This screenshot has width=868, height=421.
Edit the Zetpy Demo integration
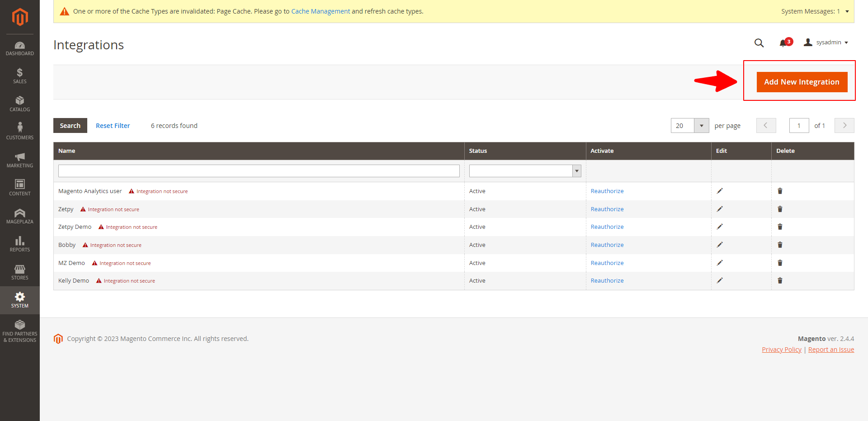pyautogui.click(x=720, y=227)
